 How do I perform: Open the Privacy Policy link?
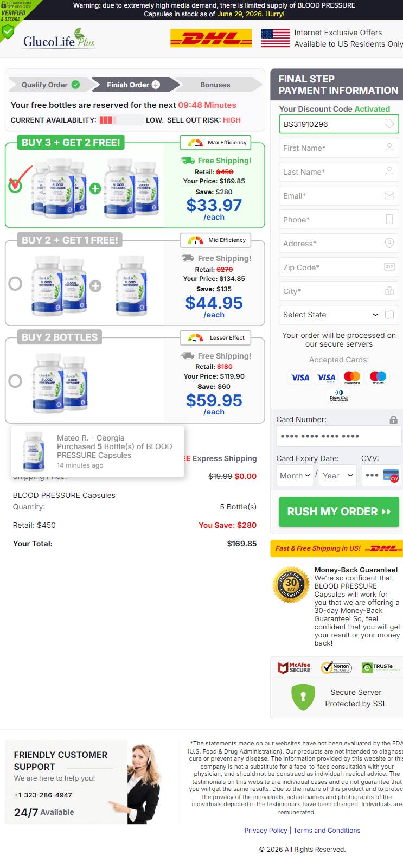[266, 830]
